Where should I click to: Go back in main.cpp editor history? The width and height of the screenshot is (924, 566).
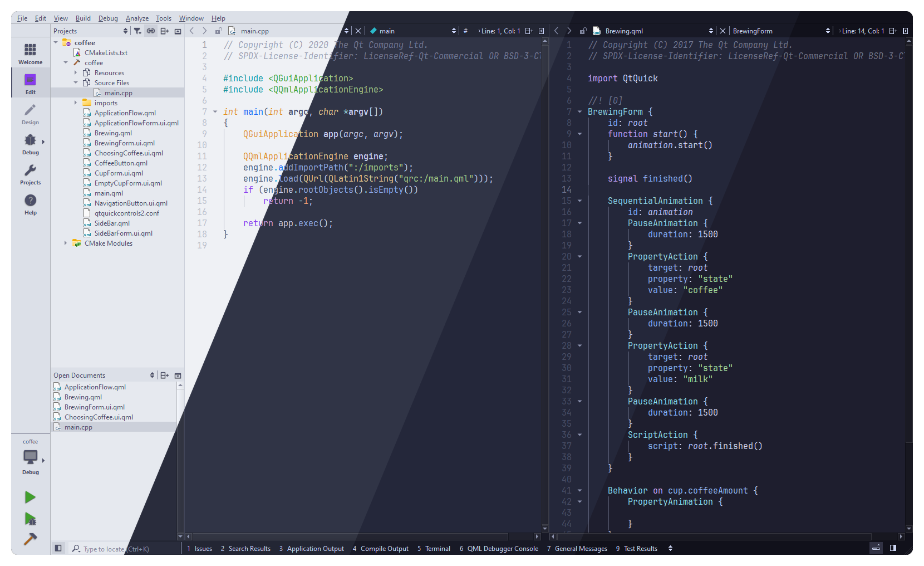(x=192, y=31)
